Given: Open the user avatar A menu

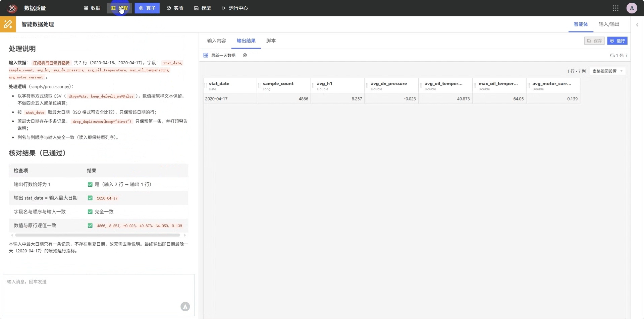Looking at the screenshot, I should pyautogui.click(x=632, y=8).
